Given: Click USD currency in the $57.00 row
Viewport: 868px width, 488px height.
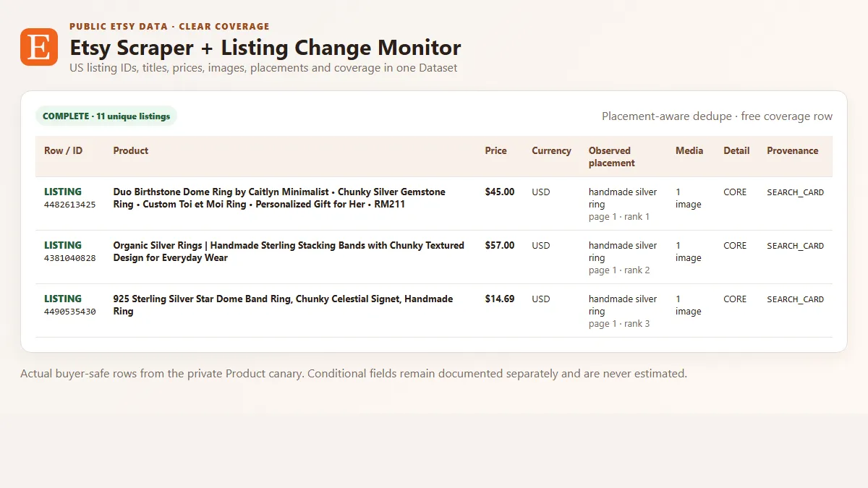Looking at the screenshot, I should (541, 246).
